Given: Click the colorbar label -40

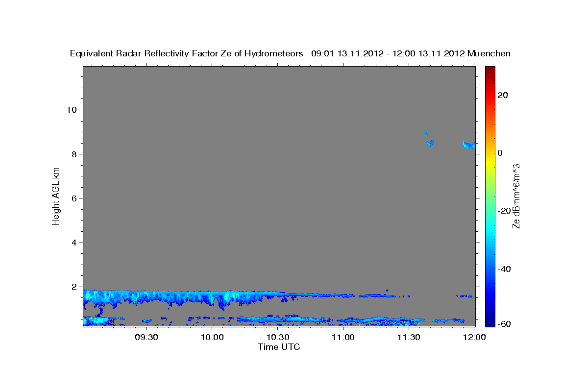Looking at the screenshot, I should 504,269.
